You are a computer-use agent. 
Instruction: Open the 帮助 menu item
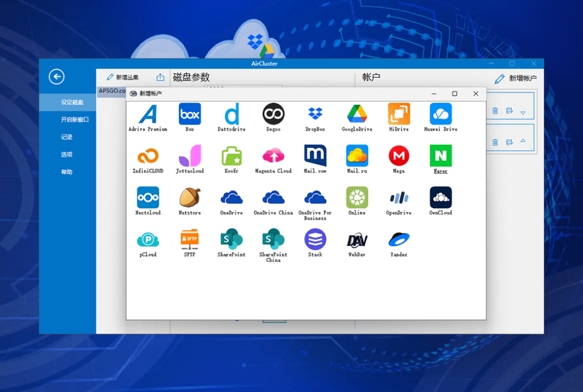[68, 172]
